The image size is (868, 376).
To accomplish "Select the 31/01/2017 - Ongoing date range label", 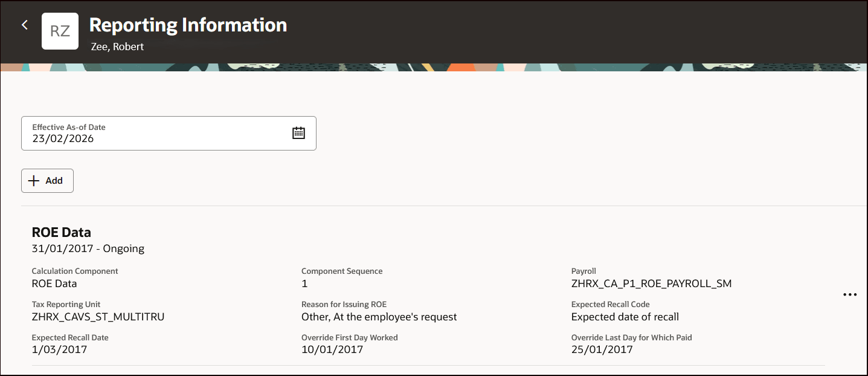I will coord(88,248).
